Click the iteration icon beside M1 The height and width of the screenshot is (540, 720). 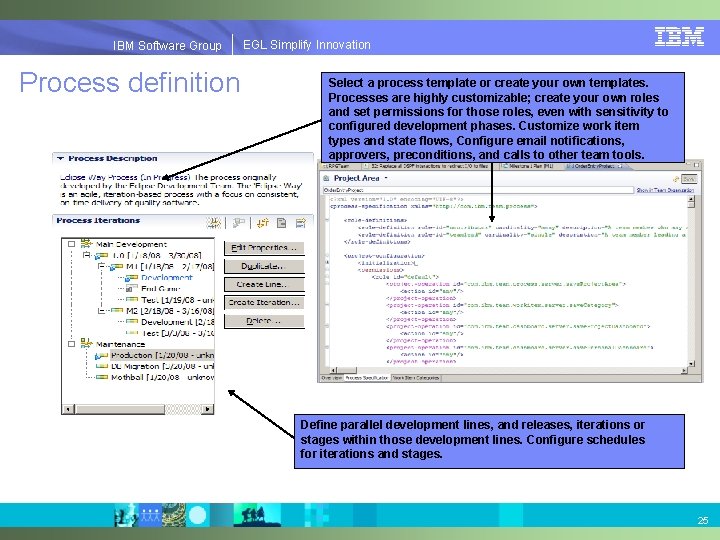click(x=116, y=266)
